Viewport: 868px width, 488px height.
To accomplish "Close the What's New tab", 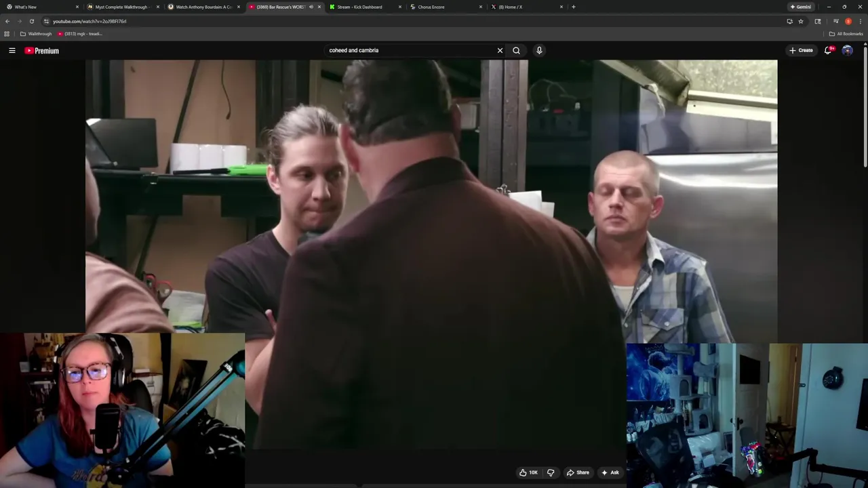I will pos(77,7).
